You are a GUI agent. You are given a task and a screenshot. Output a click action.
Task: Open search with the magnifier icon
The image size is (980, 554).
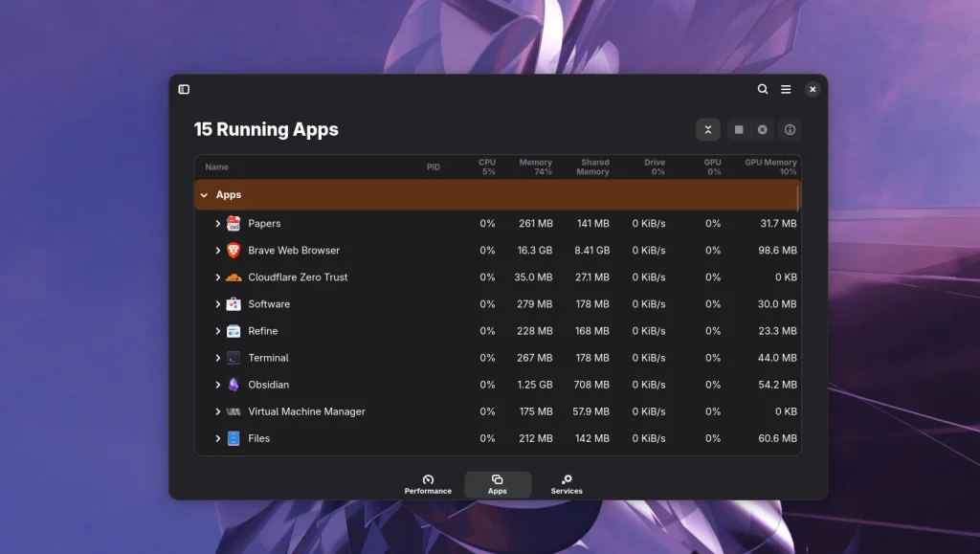pyautogui.click(x=763, y=89)
